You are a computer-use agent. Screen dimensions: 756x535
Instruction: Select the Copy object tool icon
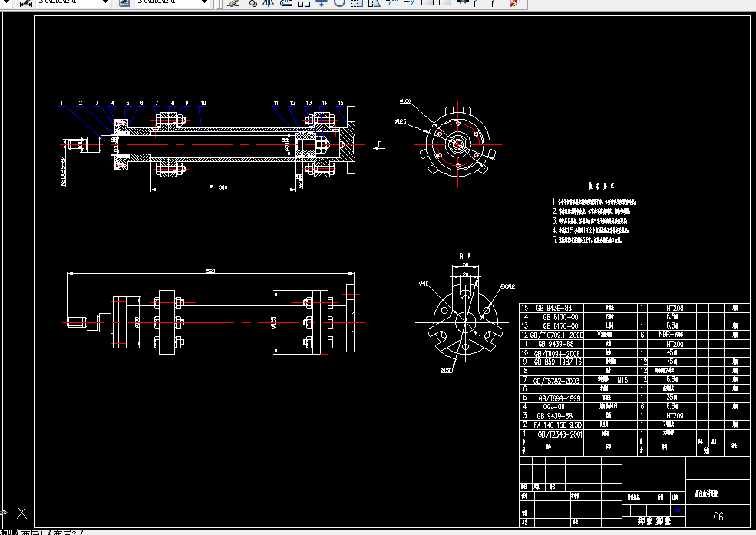pyautogui.click(x=253, y=2)
